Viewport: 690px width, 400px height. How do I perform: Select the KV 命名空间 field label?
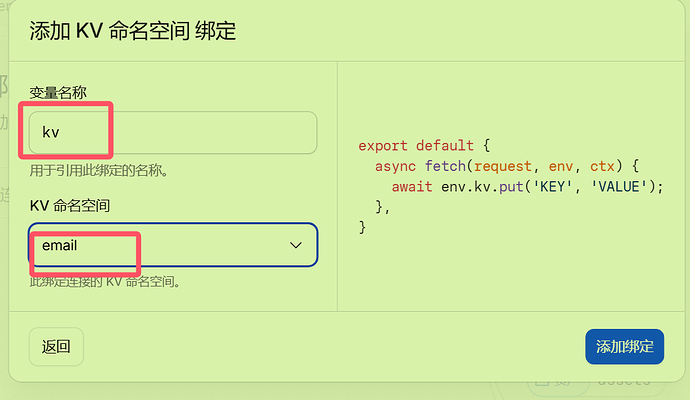pyautogui.click(x=70, y=206)
